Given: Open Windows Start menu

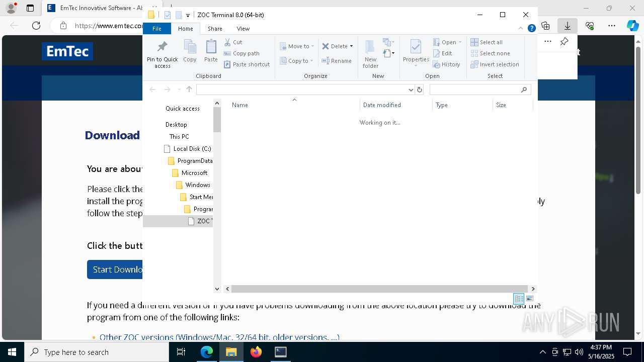Looking at the screenshot, I should [12, 352].
